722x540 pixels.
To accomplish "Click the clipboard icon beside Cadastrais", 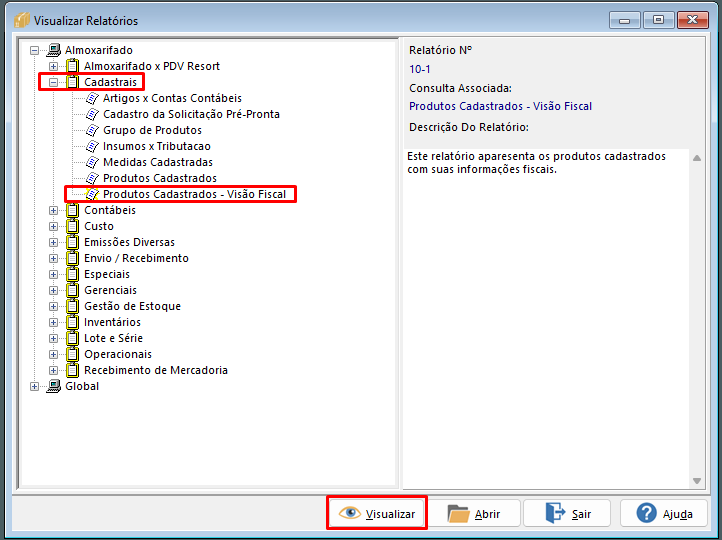I will coord(72,82).
